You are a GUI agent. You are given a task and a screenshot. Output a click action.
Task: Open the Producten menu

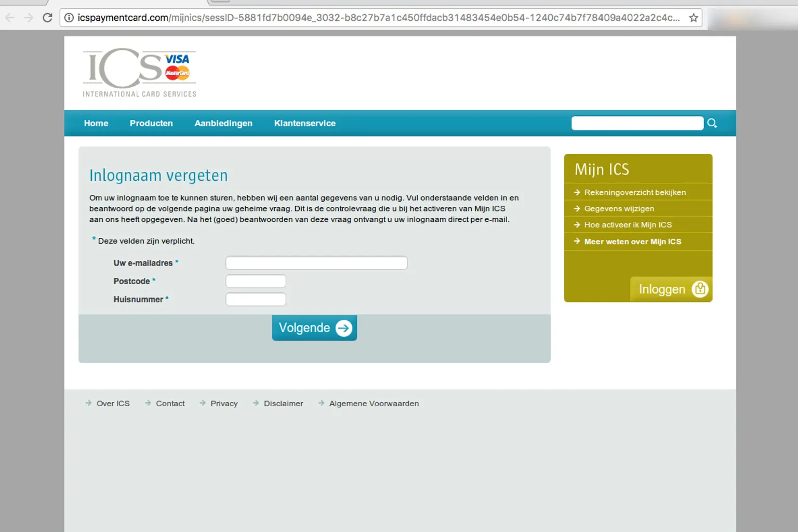click(151, 123)
